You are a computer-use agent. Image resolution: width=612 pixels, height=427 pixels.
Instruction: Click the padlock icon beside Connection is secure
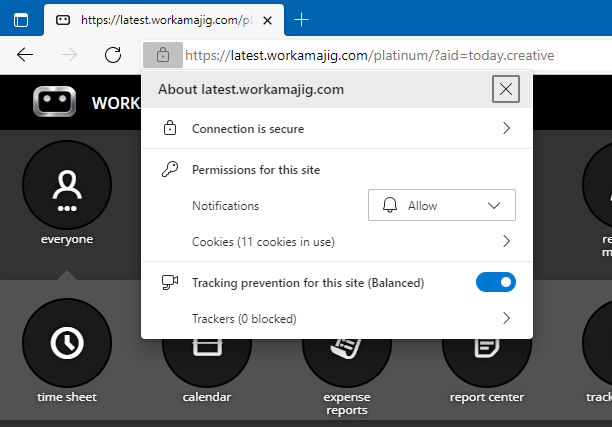(x=170, y=128)
